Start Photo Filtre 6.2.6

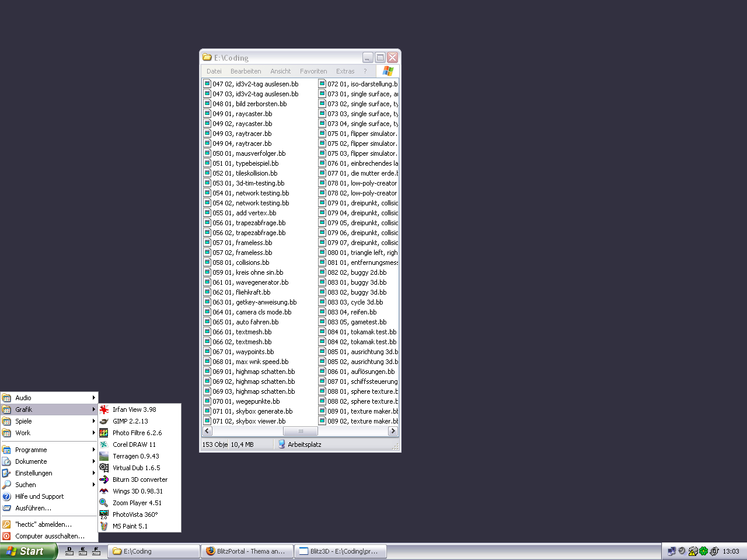137,433
